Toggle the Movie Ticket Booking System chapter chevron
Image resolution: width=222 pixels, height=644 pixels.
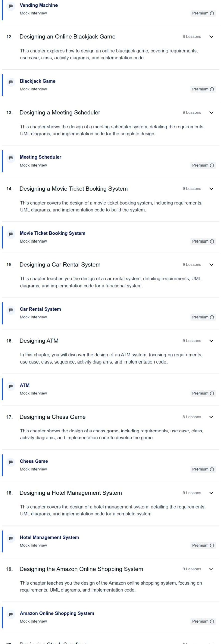[211, 189]
